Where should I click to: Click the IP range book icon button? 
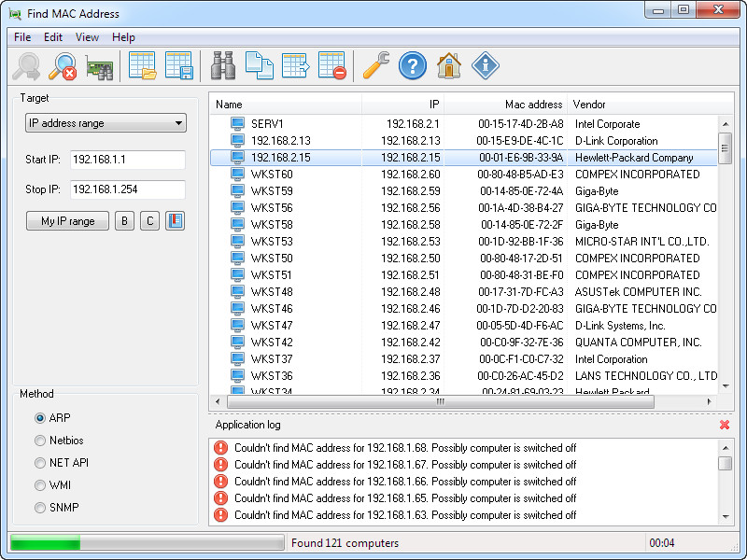[176, 221]
